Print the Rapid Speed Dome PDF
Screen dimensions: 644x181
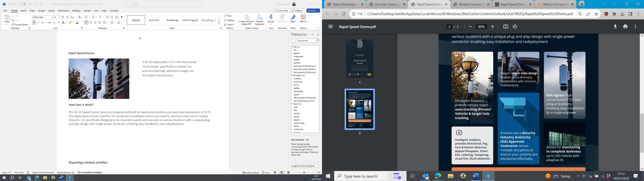(625, 26)
